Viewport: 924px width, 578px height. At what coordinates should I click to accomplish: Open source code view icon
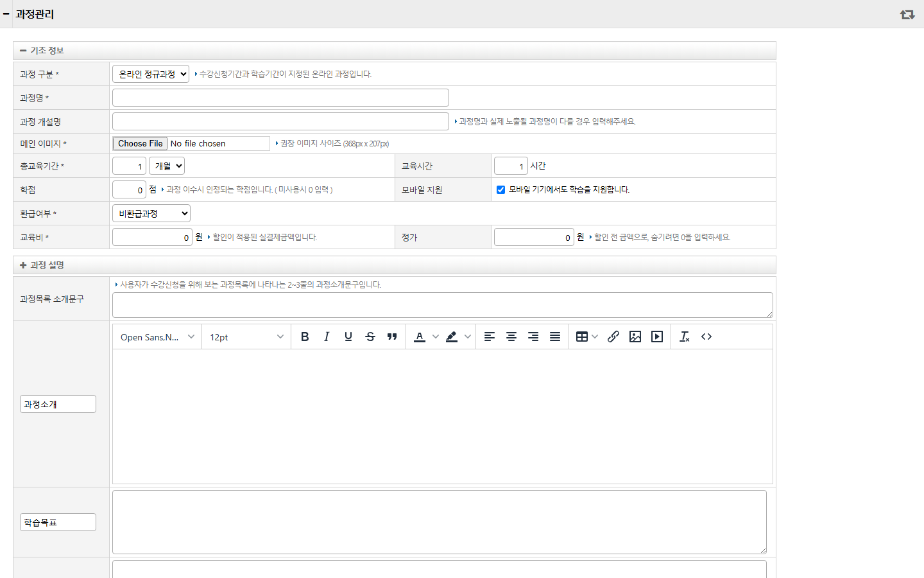point(706,337)
